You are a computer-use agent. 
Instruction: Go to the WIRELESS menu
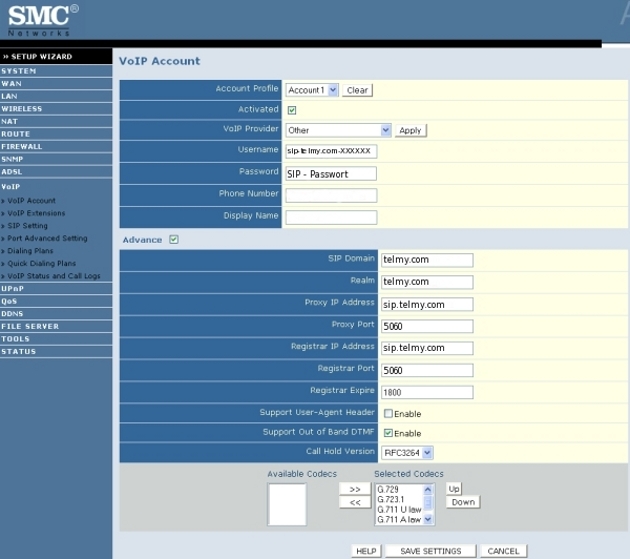click(22, 109)
